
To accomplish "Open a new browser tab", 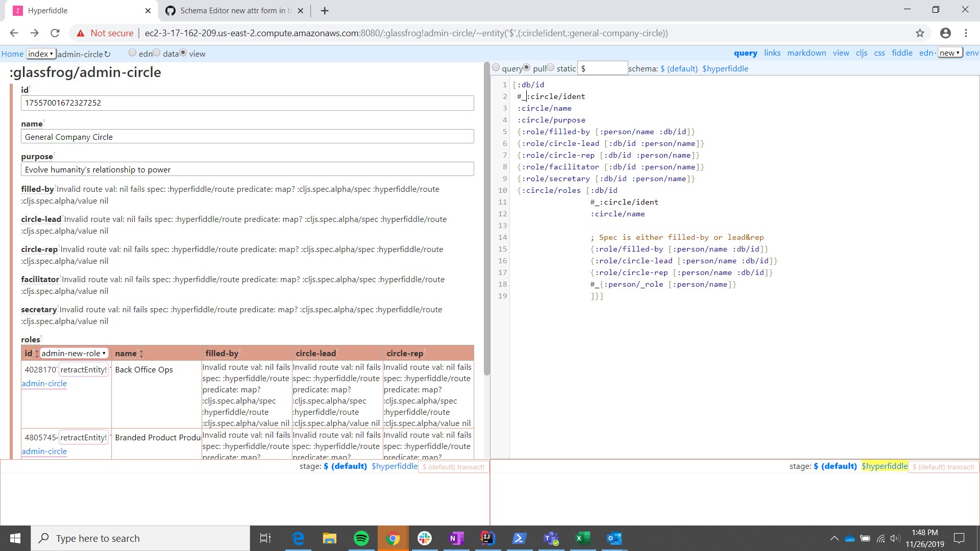I will point(325,11).
